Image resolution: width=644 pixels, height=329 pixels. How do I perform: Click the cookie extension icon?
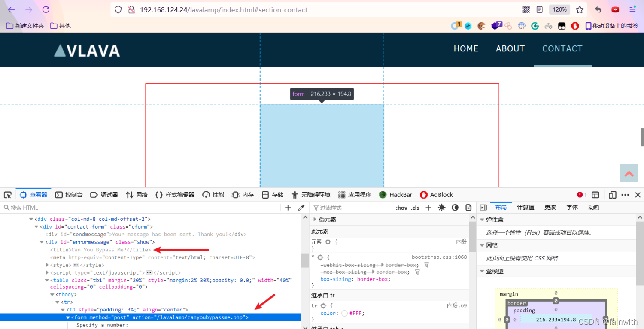tap(481, 26)
